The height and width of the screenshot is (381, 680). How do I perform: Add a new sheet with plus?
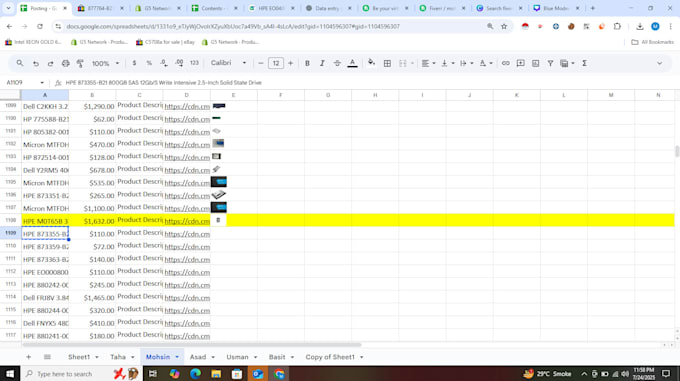click(x=29, y=357)
